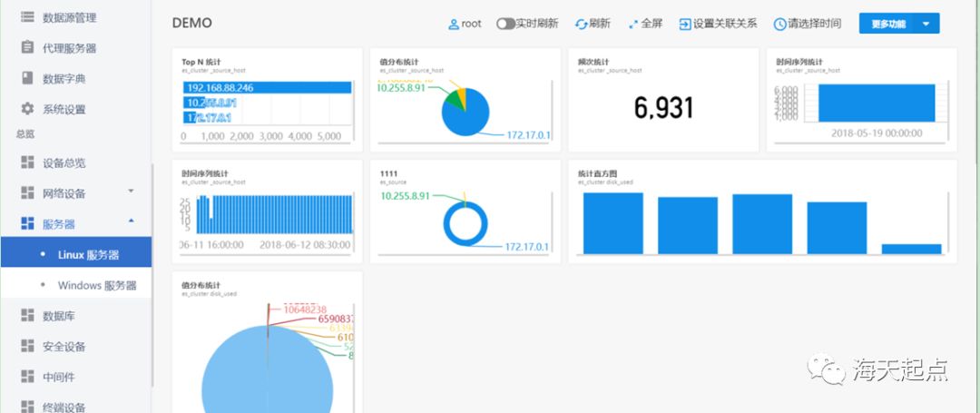Collapse the 服务器 submenu arrow
The image size is (980, 413).
[x=131, y=221]
